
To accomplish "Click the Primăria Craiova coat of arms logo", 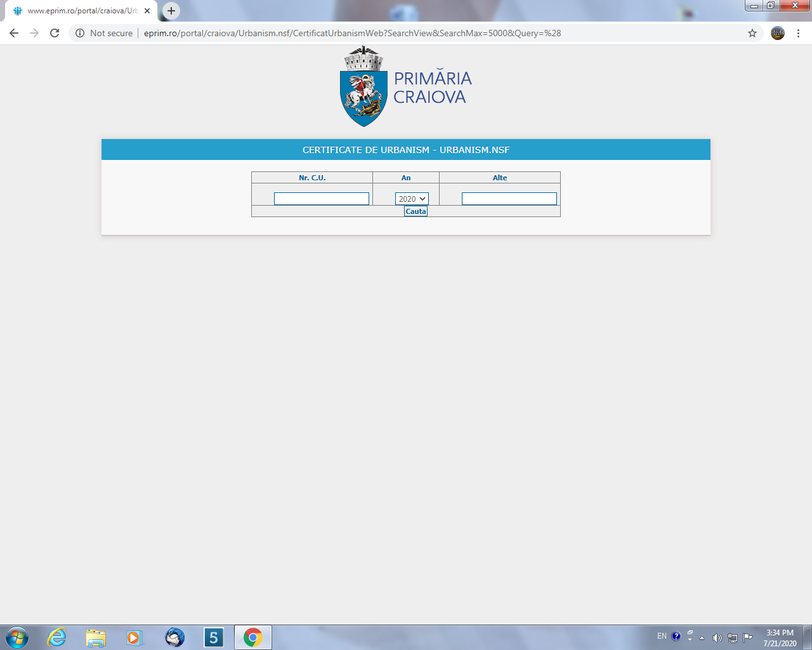I will tap(363, 87).
